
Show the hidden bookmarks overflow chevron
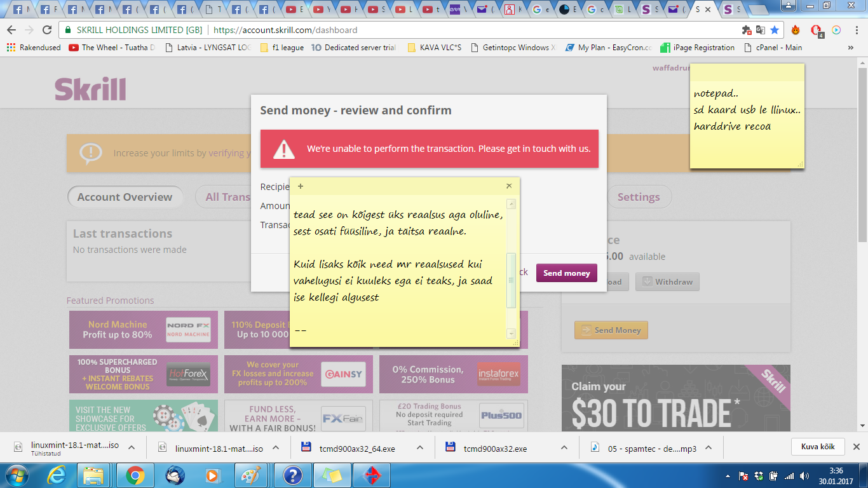click(851, 48)
